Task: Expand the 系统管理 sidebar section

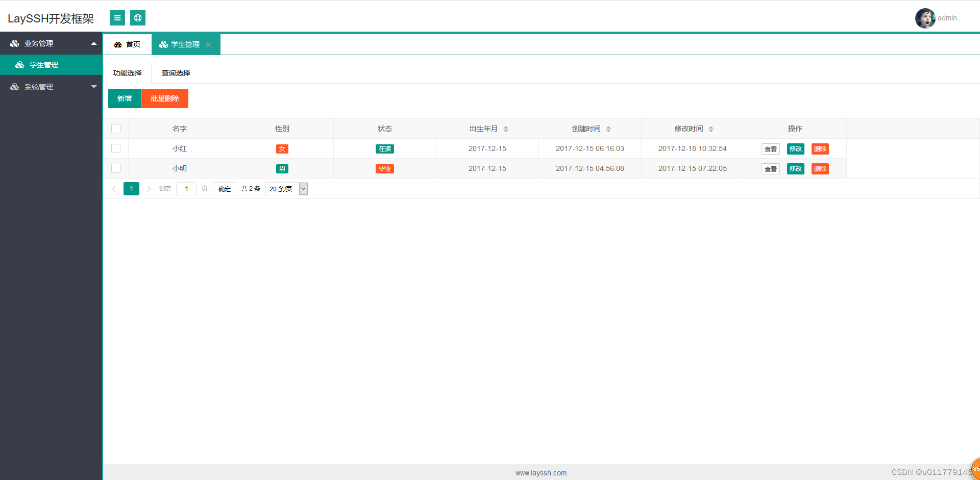Action: [94, 87]
